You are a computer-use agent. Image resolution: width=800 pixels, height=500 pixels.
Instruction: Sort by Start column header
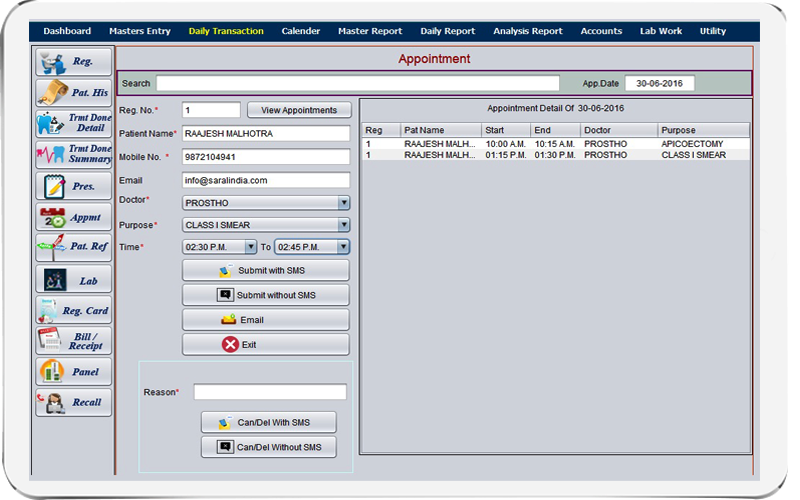coord(506,130)
